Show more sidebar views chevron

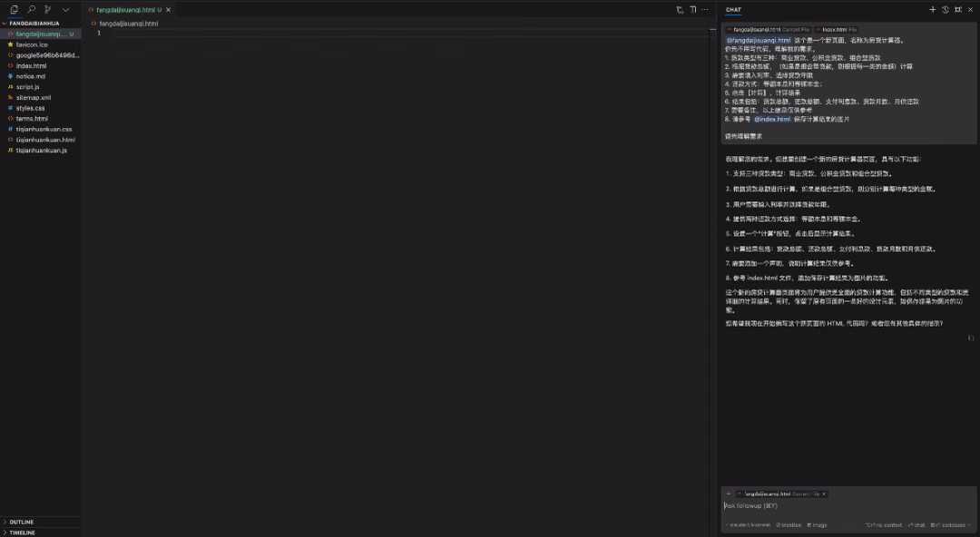(65, 9)
